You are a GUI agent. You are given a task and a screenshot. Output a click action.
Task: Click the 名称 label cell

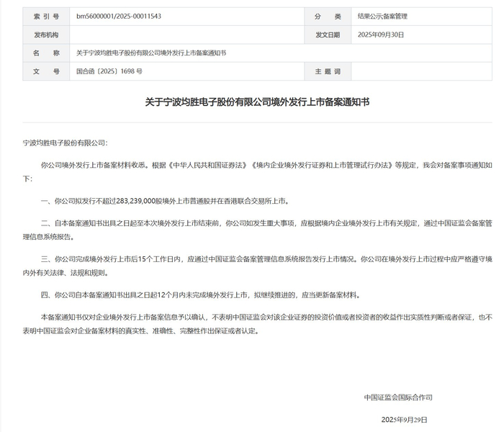pyautogui.click(x=46, y=53)
